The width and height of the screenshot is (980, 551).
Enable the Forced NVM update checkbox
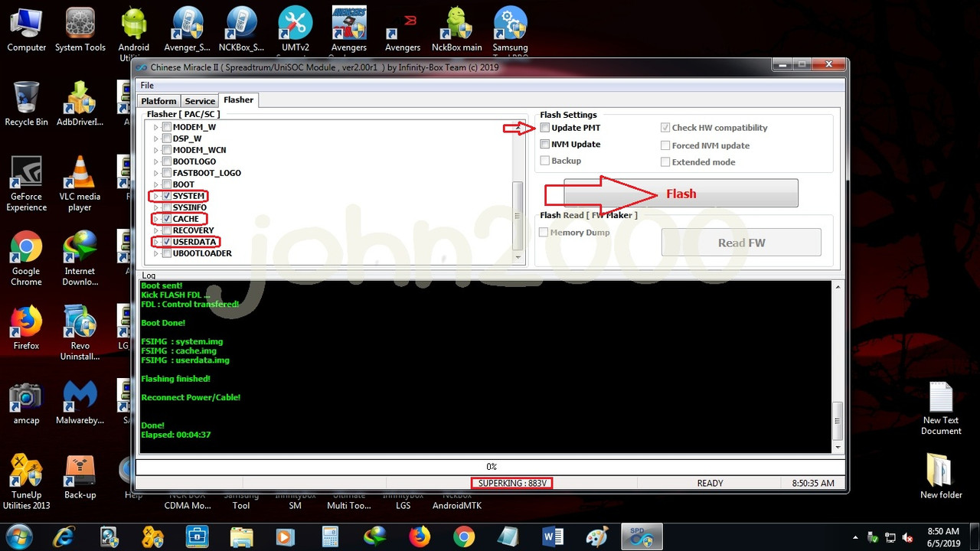(665, 145)
